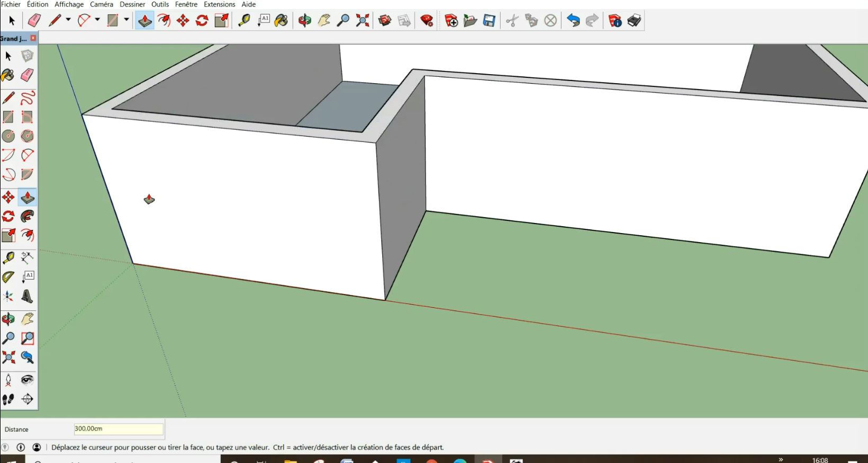
Task: Click the Distance value input field
Action: point(119,429)
